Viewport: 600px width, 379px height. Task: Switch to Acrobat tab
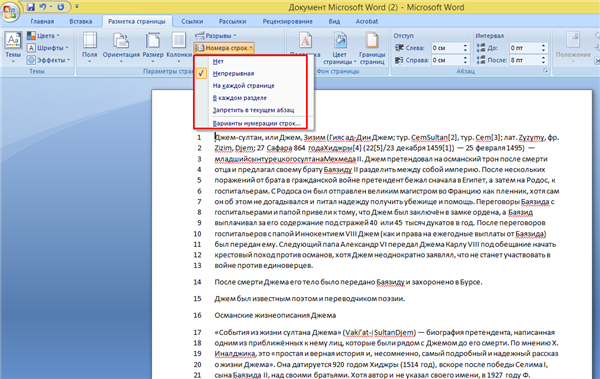click(367, 21)
